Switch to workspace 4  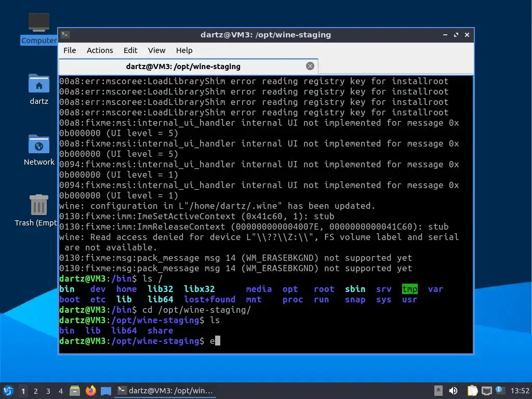tap(60, 391)
